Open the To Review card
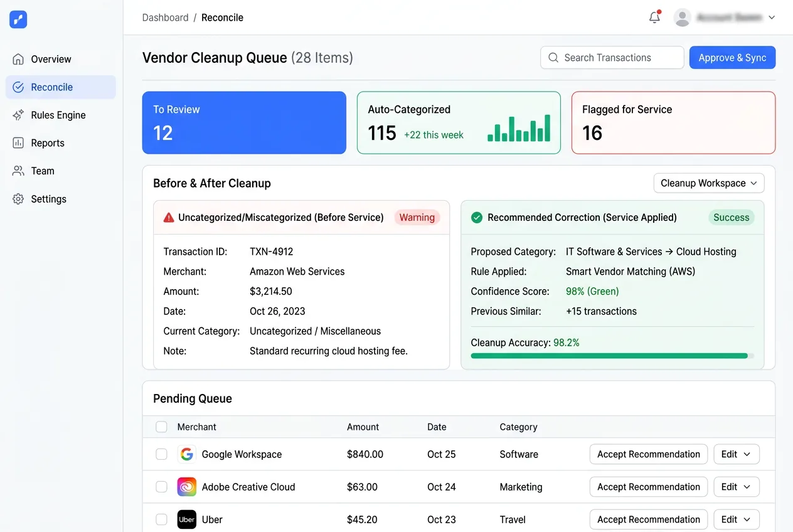 point(244,123)
